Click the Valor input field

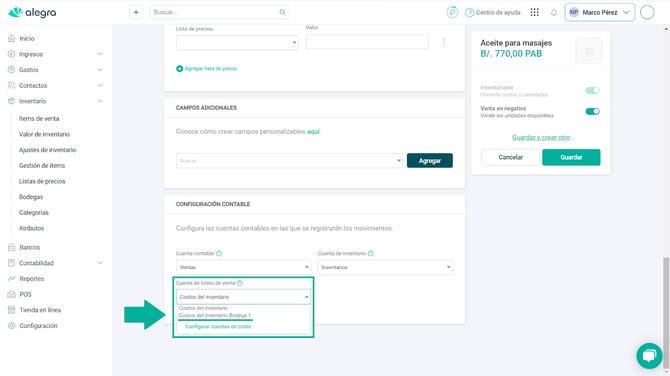coord(367,42)
